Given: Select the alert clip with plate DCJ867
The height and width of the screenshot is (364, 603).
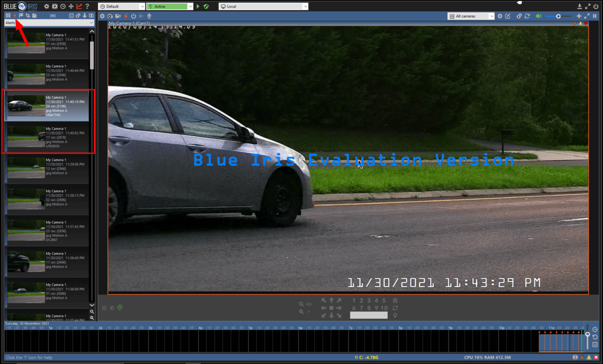Looking at the screenshot, I should tap(47, 231).
